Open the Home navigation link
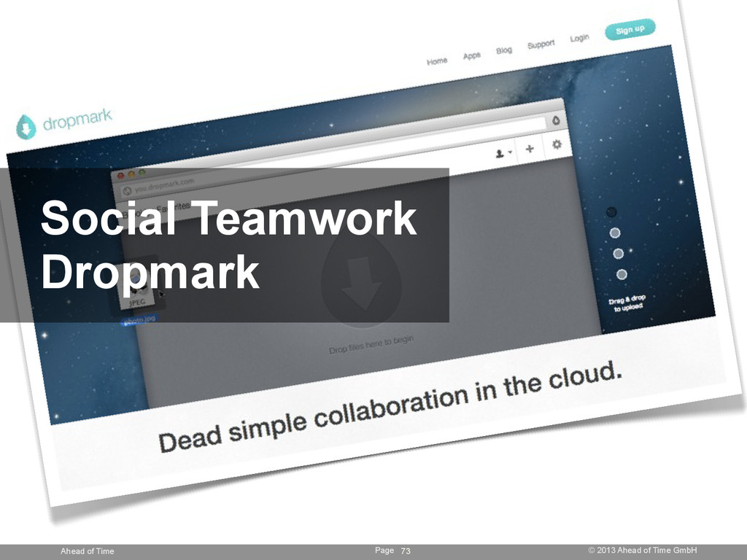The image size is (747, 560). coord(437,61)
